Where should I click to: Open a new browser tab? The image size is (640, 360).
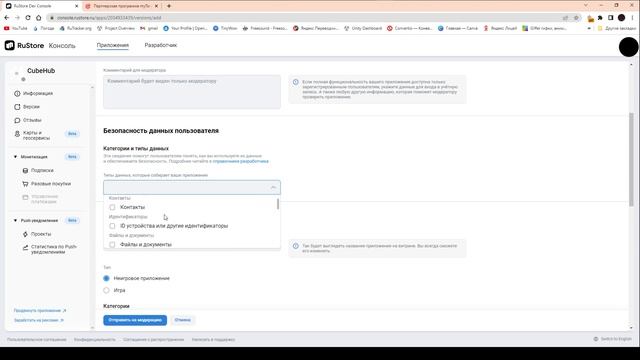pos(169,6)
